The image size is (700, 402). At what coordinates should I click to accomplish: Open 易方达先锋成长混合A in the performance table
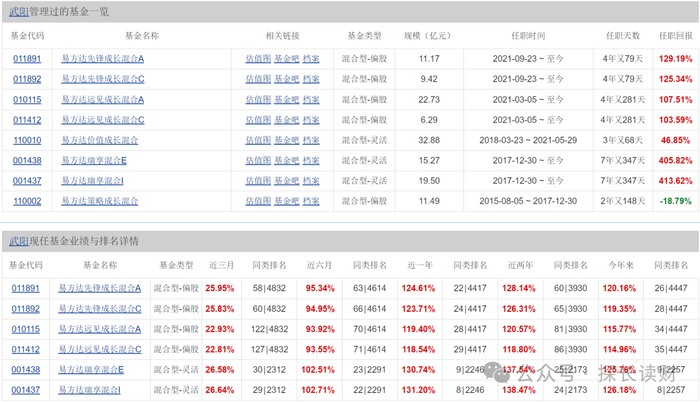[100, 288]
